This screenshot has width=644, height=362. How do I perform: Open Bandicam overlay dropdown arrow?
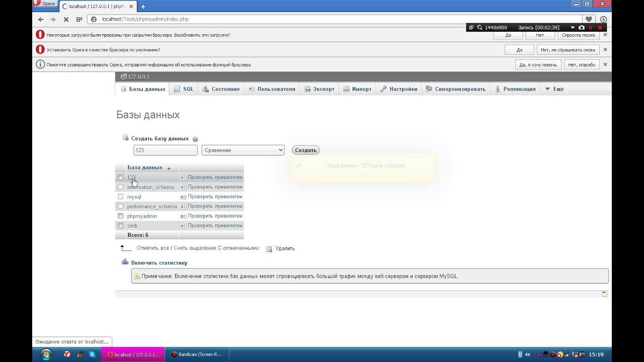(x=573, y=28)
